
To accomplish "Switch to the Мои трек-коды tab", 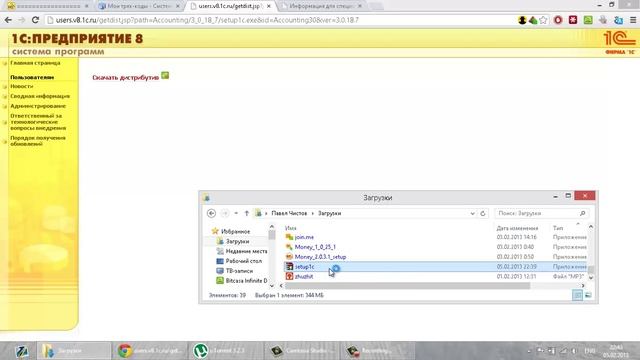I will [139, 6].
